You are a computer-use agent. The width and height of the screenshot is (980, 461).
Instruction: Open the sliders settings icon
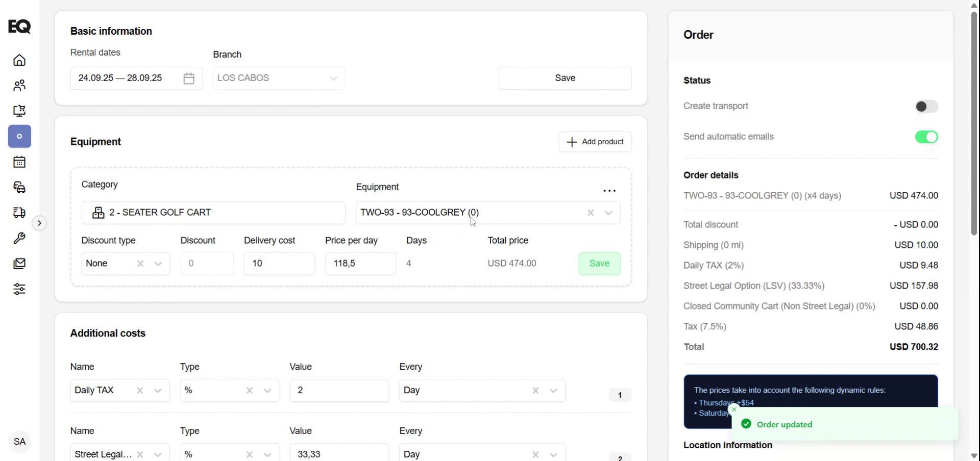19,289
